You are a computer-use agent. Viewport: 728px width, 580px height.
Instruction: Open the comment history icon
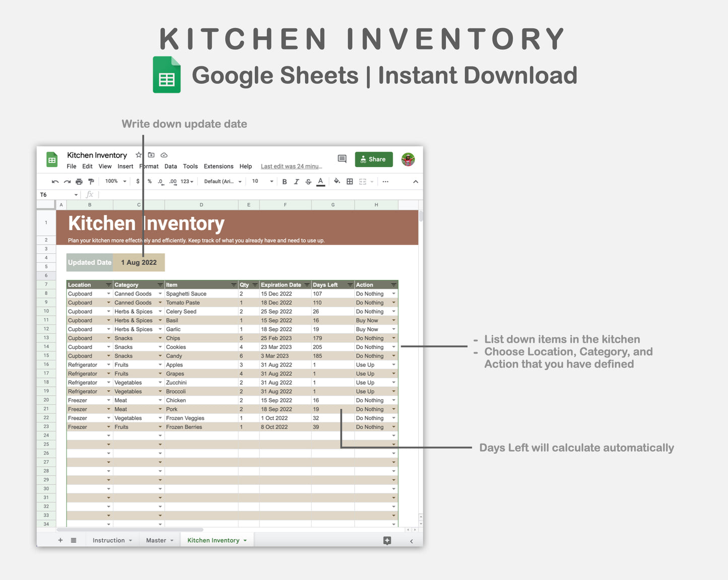342,159
